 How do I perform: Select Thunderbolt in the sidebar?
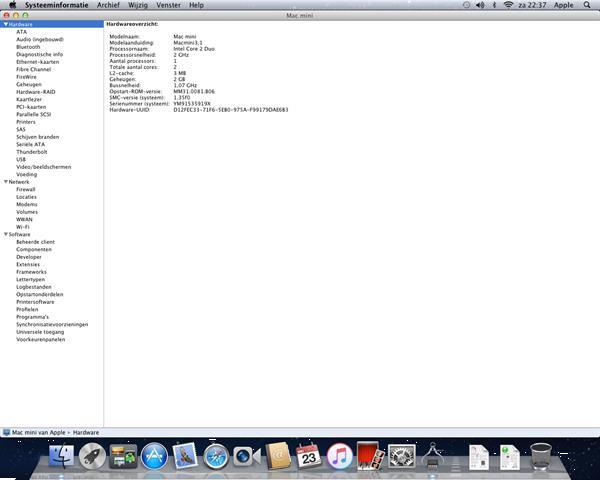pos(32,152)
